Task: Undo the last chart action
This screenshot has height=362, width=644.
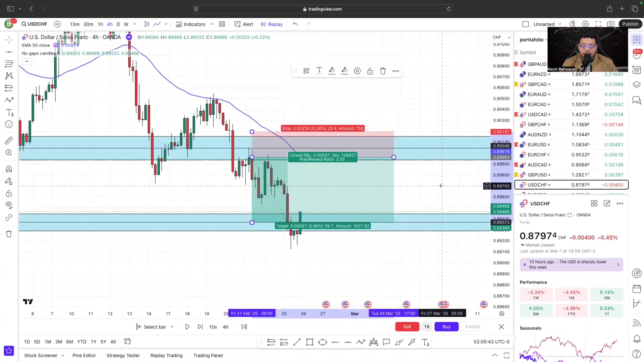Action: (296, 24)
